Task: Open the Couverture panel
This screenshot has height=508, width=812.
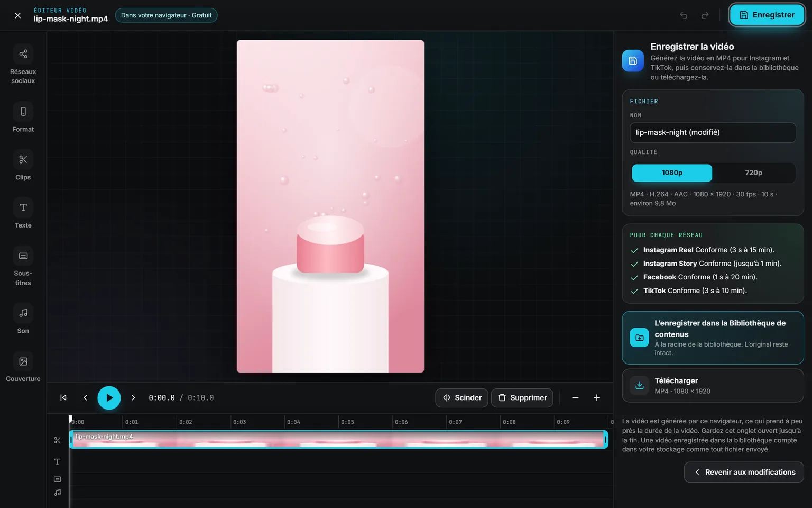Action: 23,367
